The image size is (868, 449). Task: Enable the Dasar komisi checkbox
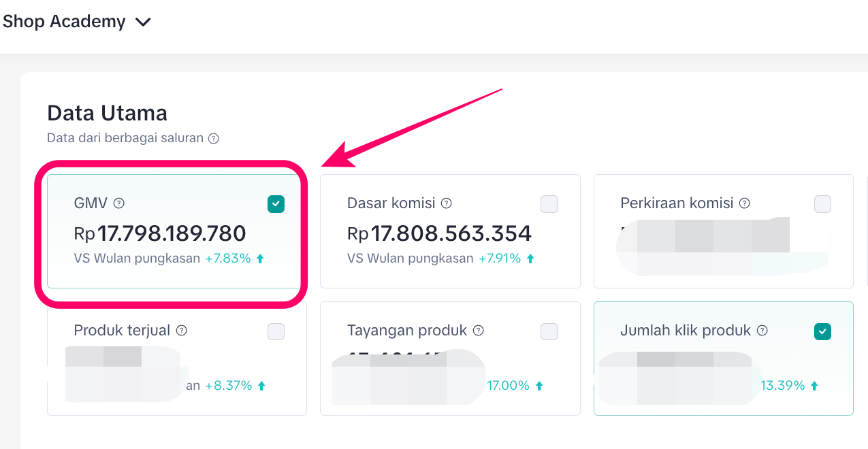coord(549,204)
